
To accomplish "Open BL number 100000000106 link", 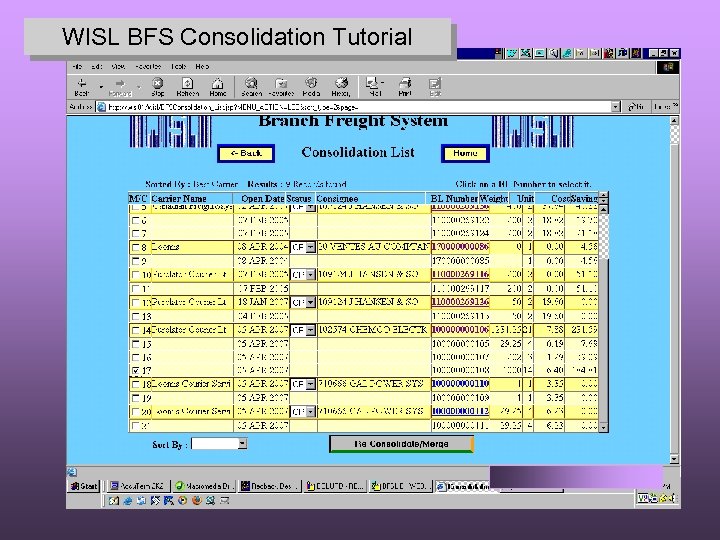I will point(460,330).
